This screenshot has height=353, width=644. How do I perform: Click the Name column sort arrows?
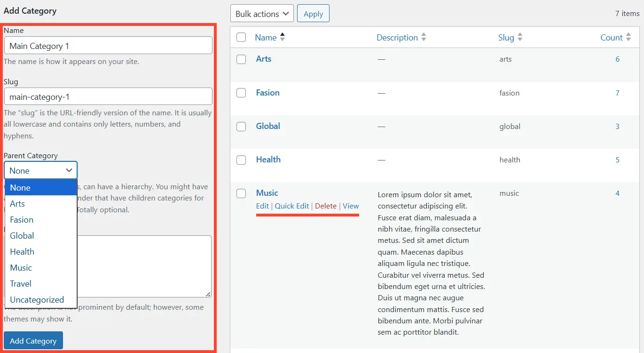(x=282, y=37)
